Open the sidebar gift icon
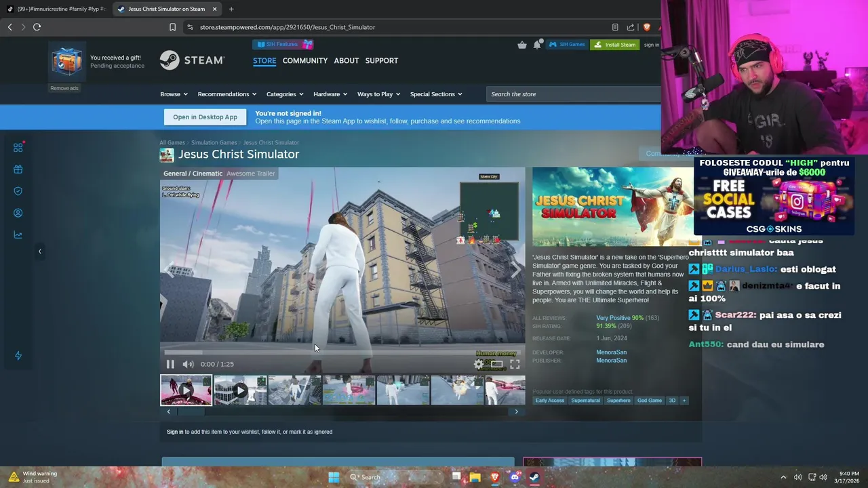The width and height of the screenshot is (868, 488). tap(18, 169)
